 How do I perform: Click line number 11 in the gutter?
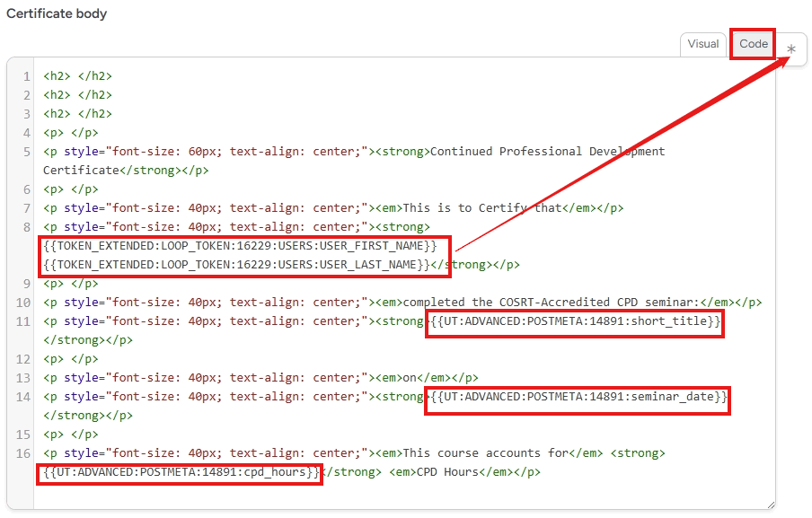pos(23,322)
